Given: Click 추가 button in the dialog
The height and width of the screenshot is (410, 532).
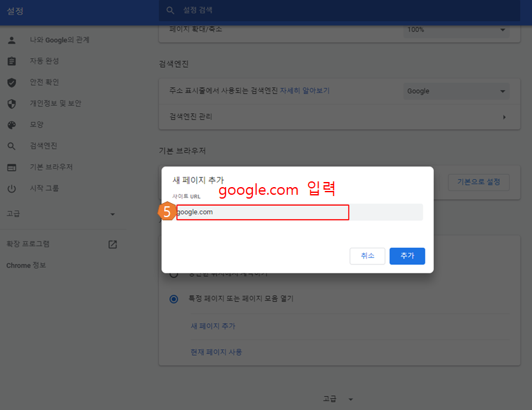Looking at the screenshot, I should click(x=407, y=256).
